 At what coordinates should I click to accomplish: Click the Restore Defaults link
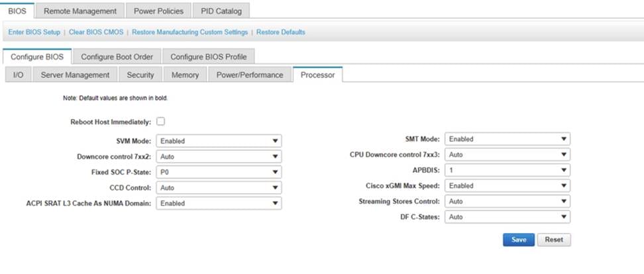[x=280, y=32]
